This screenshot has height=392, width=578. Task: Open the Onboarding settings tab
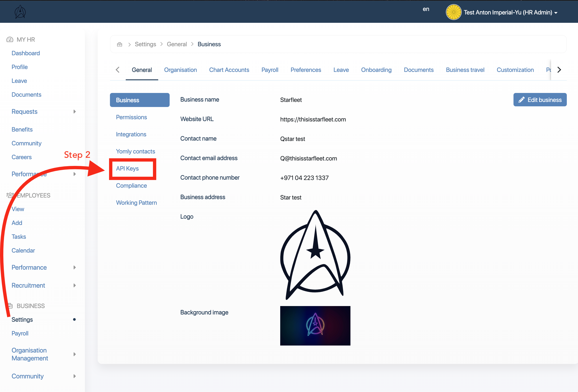376,70
